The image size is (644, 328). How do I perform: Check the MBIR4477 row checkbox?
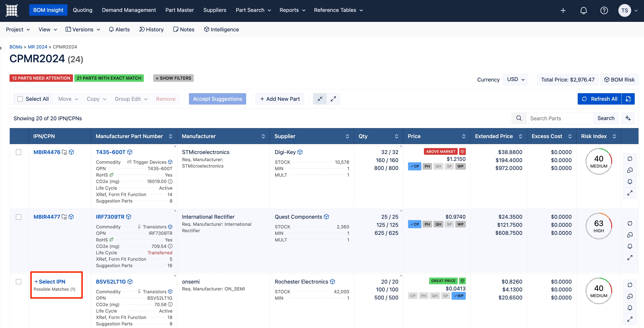19,217
